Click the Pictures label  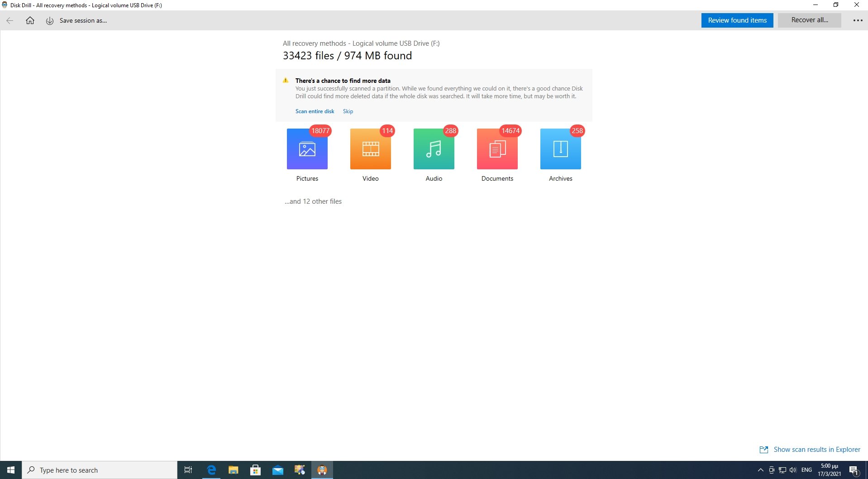tap(307, 178)
